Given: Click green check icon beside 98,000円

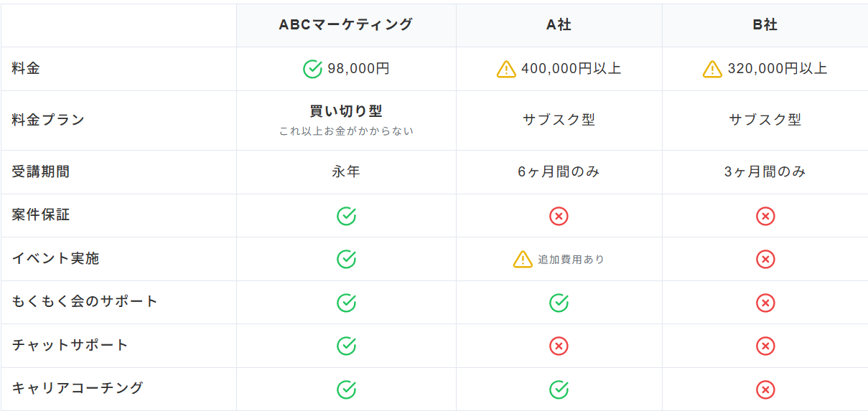Looking at the screenshot, I should 312,69.
